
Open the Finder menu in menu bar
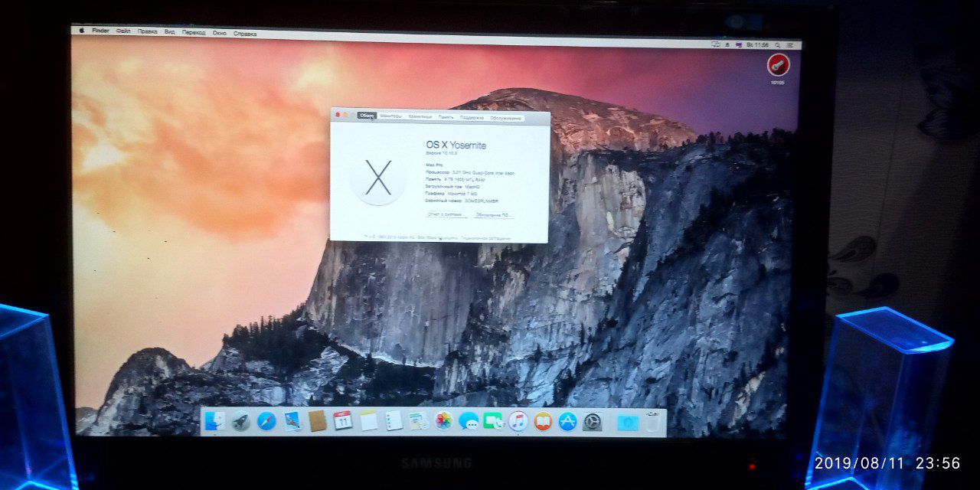click(x=100, y=31)
